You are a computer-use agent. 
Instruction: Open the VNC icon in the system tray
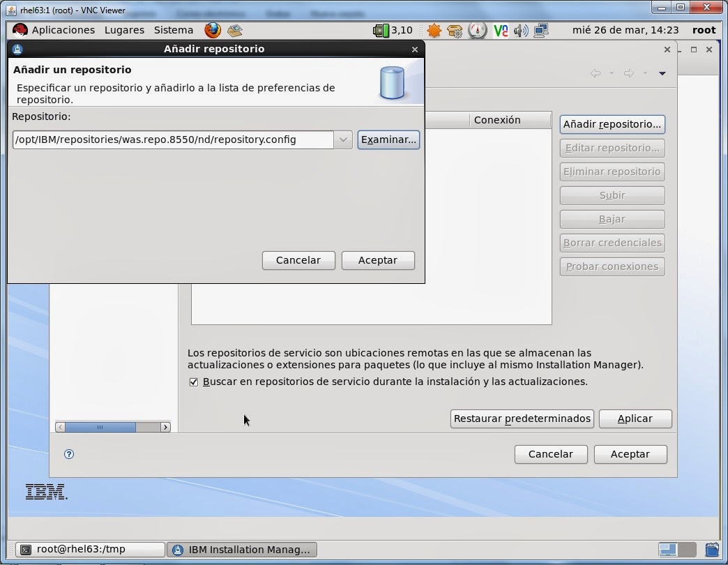[499, 30]
